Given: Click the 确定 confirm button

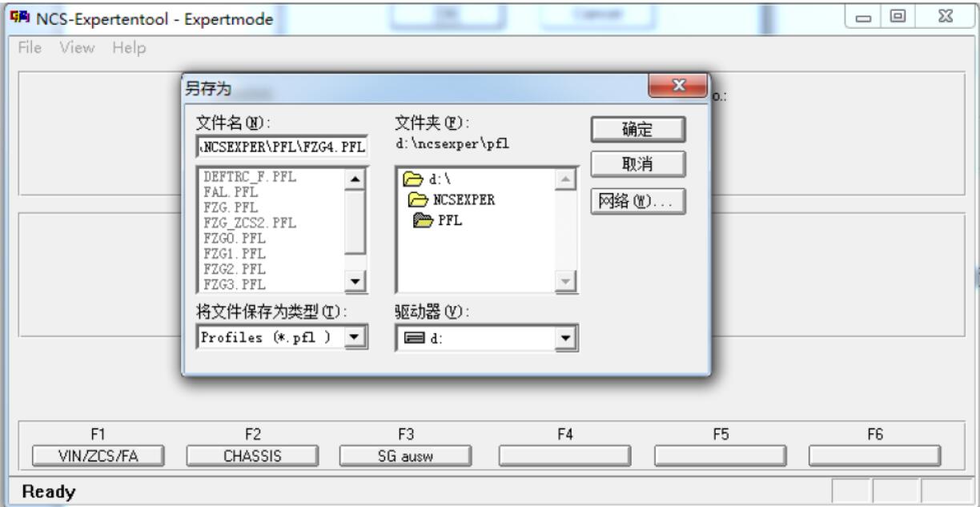Looking at the screenshot, I should [637, 129].
